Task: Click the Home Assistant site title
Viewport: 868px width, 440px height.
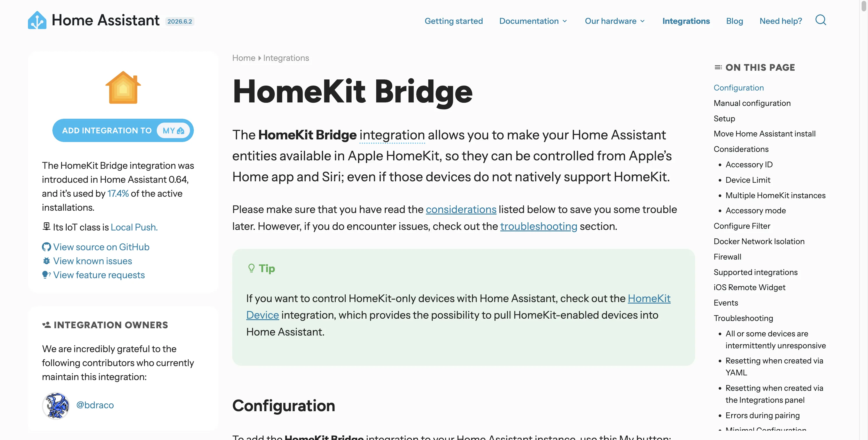Action: (x=105, y=20)
